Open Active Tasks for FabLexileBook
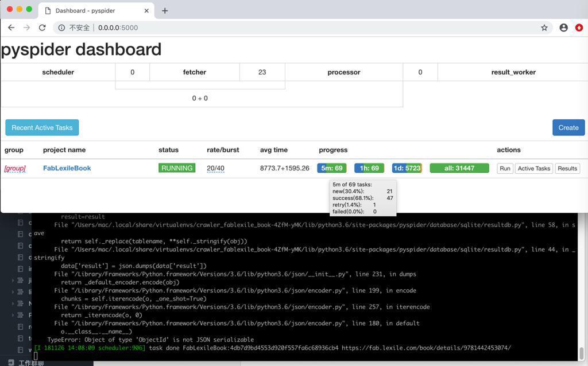The image size is (588, 366). pos(533,169)
